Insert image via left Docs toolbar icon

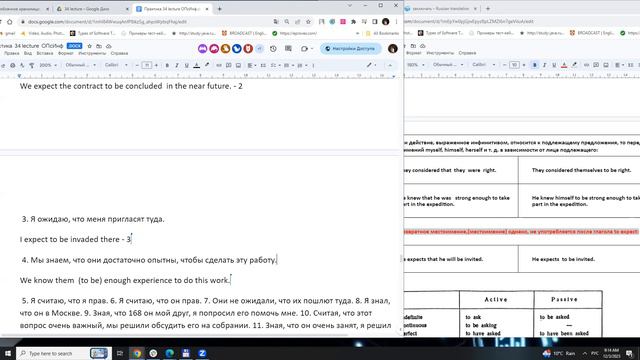tap(238, 65)
